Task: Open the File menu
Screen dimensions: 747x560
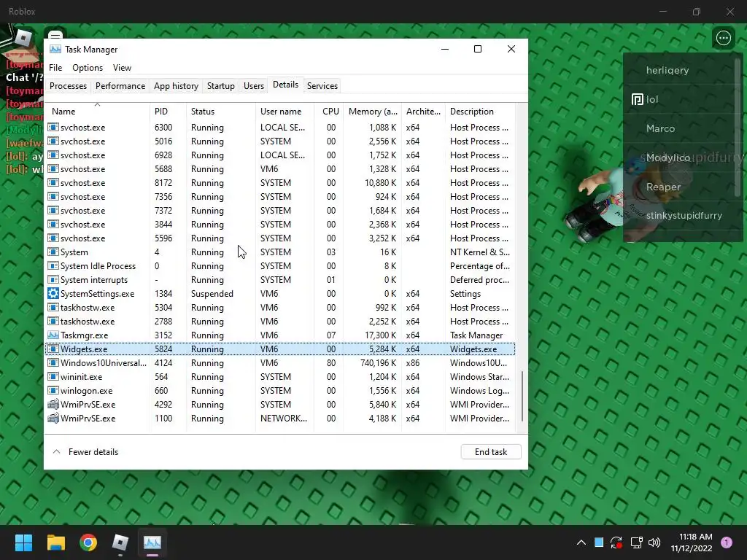Action: pos(55,68)
